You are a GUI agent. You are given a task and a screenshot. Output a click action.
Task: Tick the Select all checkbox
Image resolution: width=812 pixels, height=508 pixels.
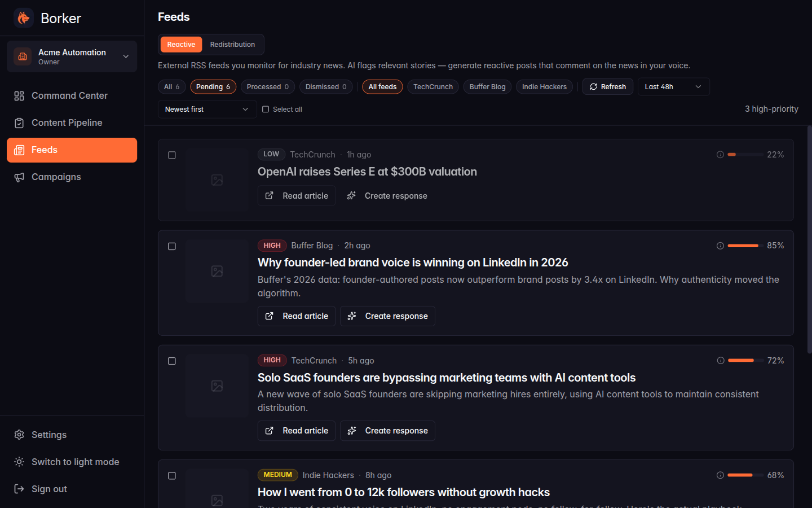point(266,110)
